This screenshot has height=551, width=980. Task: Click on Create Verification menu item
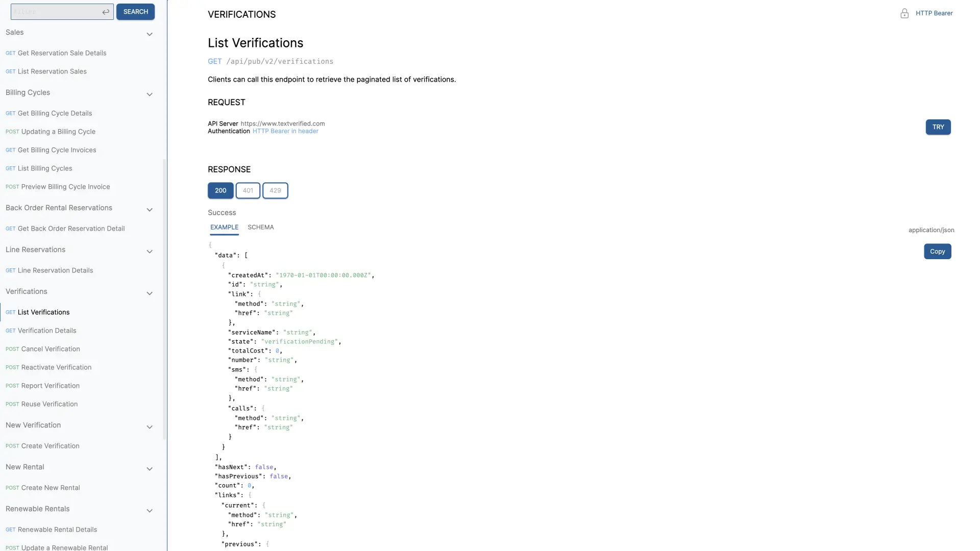coord(50,445)
